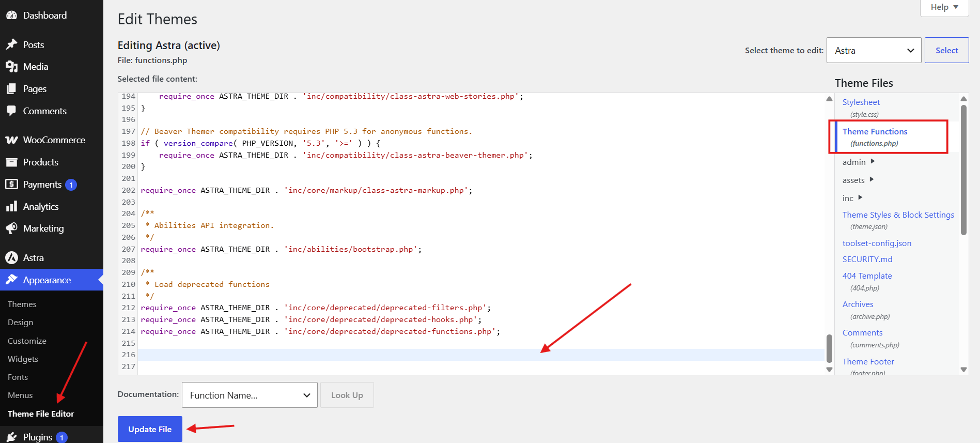Click the Appearance paintbrush icon
This screenshot has height=443, width=980.
(11, 280)
